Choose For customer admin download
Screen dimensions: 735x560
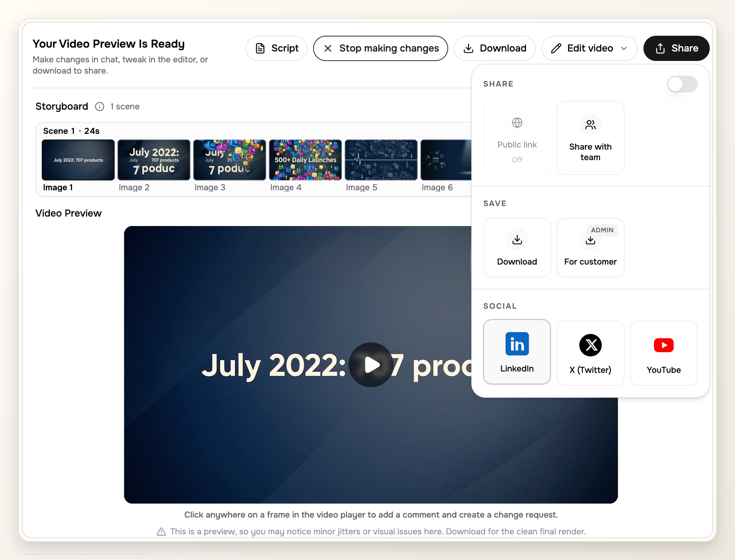point(591,248)
